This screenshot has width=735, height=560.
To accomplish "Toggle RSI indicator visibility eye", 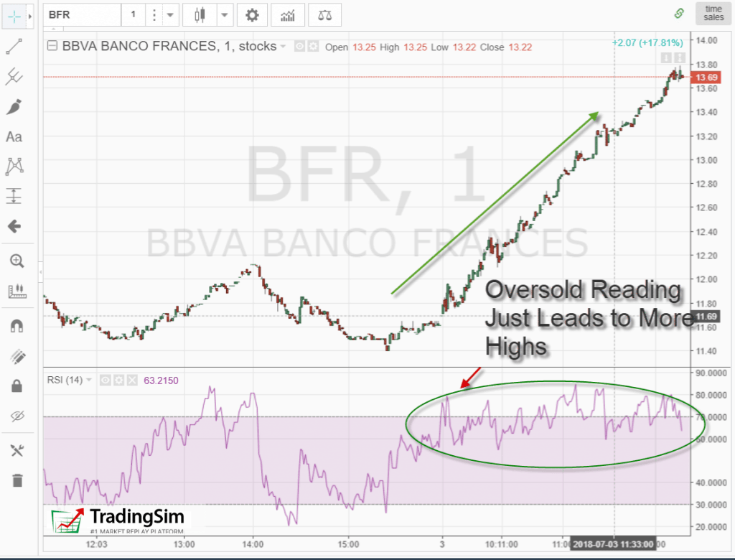I will point(106,380).
